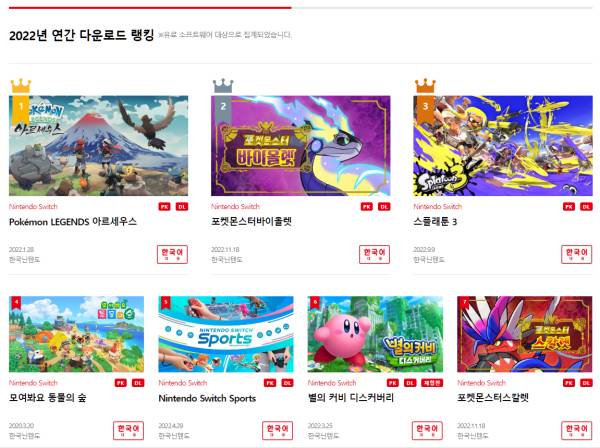Open the 모여봐요 동물의 숲 title link
The width and height of the screenshot is (600, 448).
click(x=47, y=398)
